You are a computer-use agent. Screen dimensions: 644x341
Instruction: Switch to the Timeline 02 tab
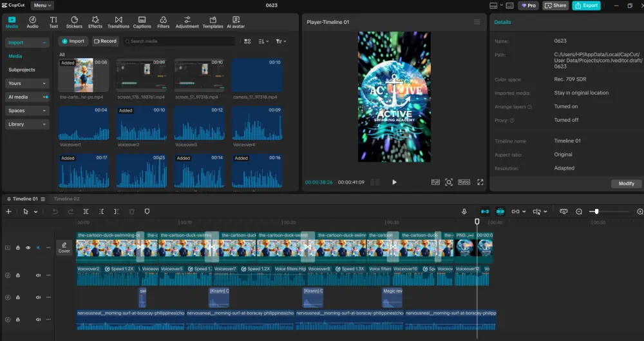[66, 199]
